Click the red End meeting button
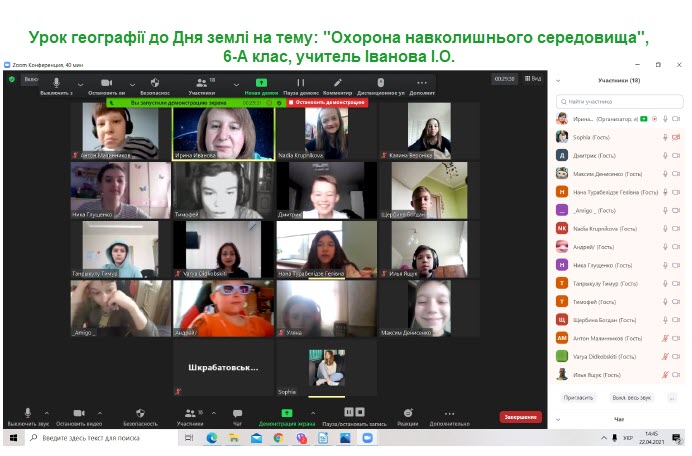 (520, 417)
